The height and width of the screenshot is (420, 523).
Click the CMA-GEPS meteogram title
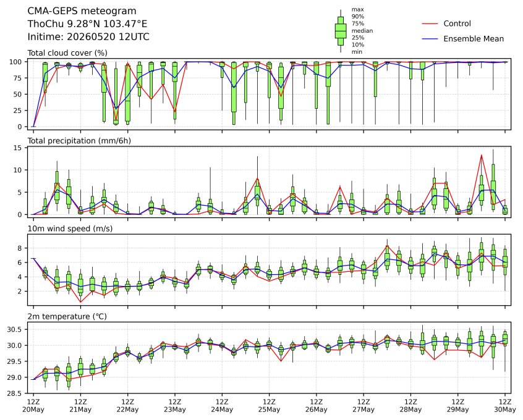(x=82, y=11)
